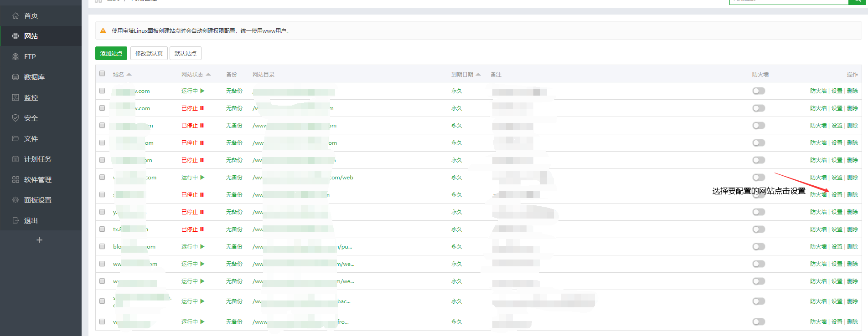Toggle the firewall switch in first row

[x=759, y=91]
